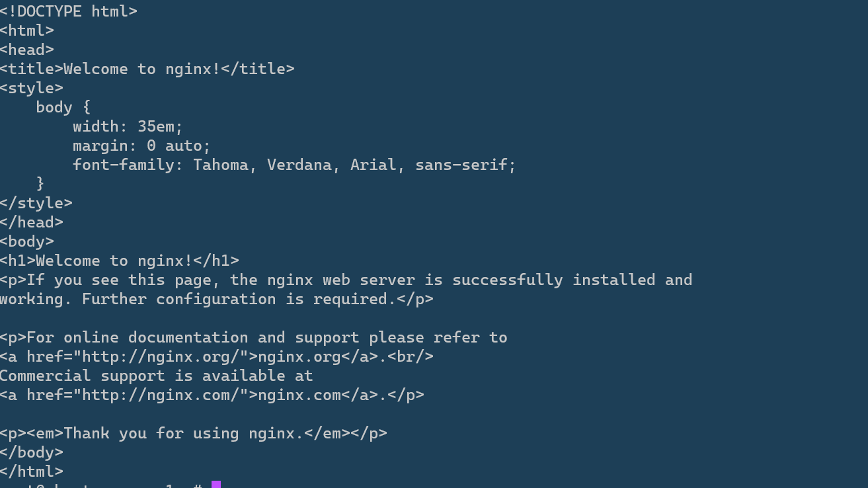868x488 pixels.
Task: Click the opening <style> tag
Action: pos(32,88)
